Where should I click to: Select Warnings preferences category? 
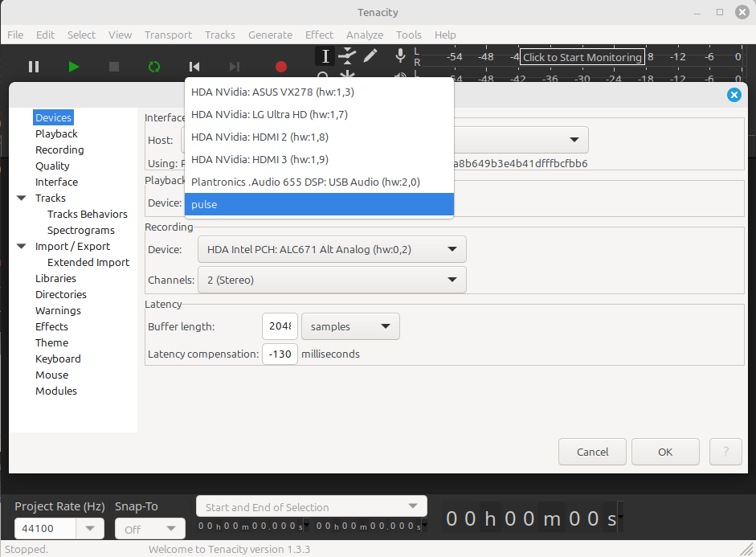click(58, 310)
